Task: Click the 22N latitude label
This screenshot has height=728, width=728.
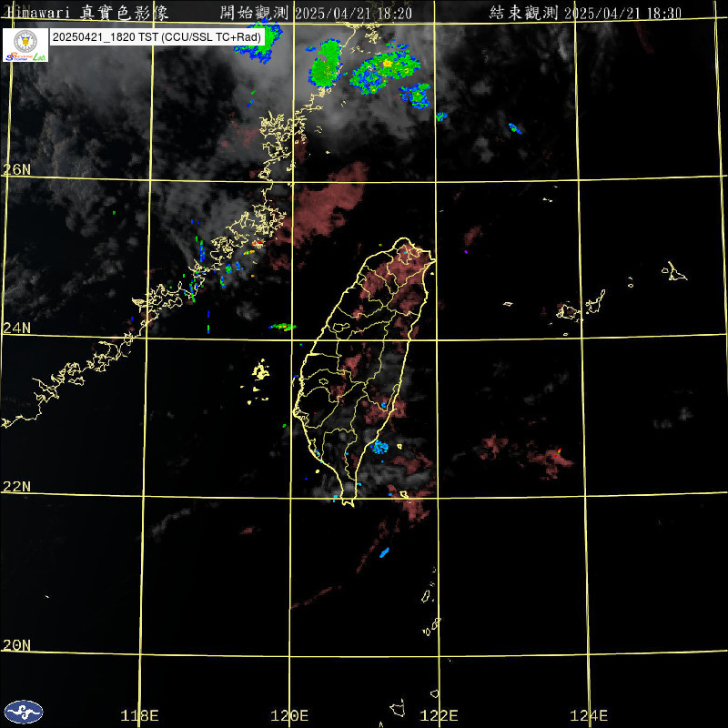Action: tap(15, 486)
